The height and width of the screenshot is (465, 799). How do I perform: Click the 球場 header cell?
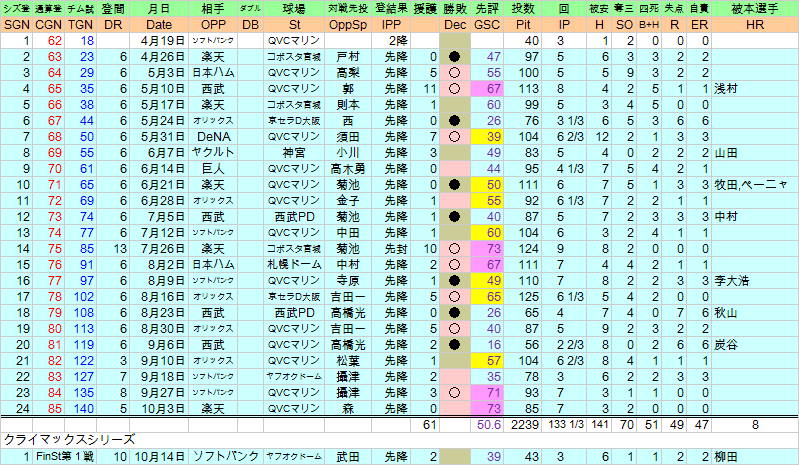(294, 9)
